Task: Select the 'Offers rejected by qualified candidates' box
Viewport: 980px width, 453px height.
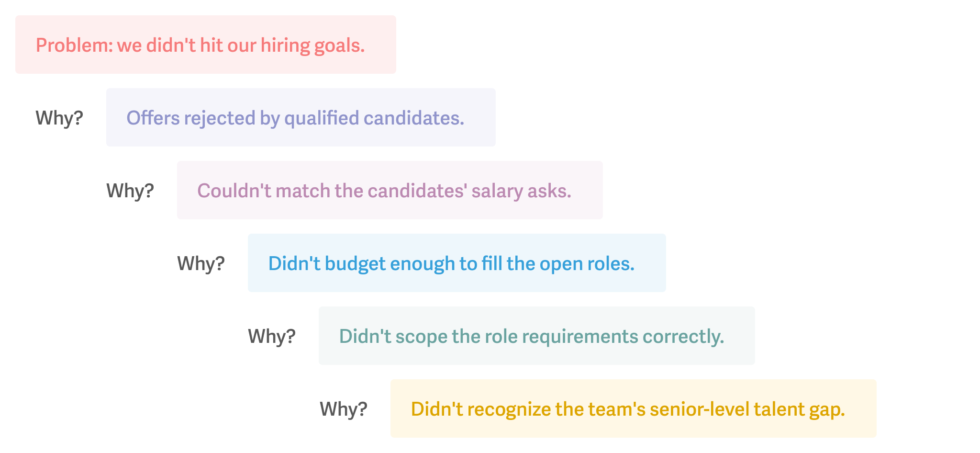Action: click(301, 117)
